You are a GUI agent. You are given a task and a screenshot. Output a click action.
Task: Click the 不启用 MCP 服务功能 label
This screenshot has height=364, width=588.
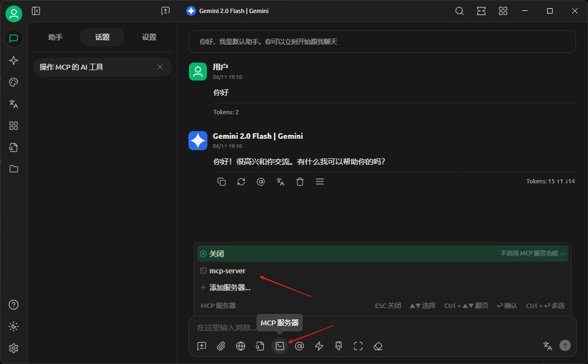(x=529, y=254)
